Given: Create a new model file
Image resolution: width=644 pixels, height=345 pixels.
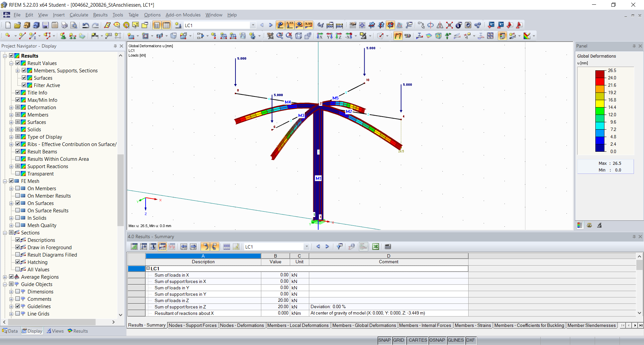Looking at the screenshot, I should click(x=8, y=25).
